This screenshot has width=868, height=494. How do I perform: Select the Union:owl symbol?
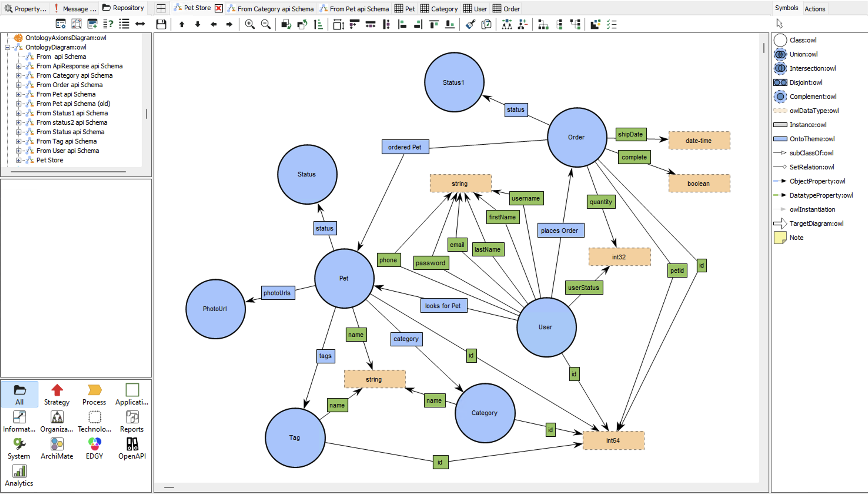796,54
